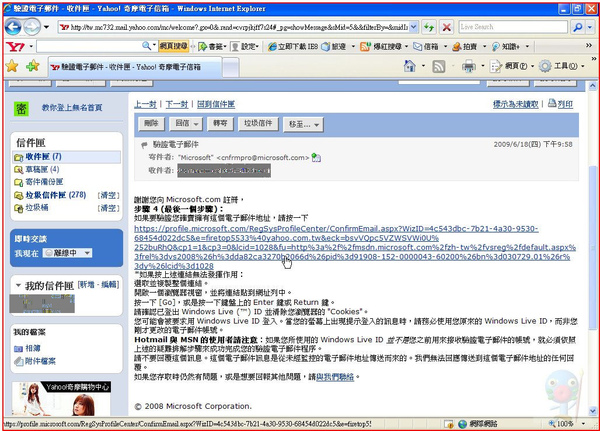Click the 書籤 bookmarks toolbar item
Image resolution: width=600 pixels, height=431 pixels.
210,47
